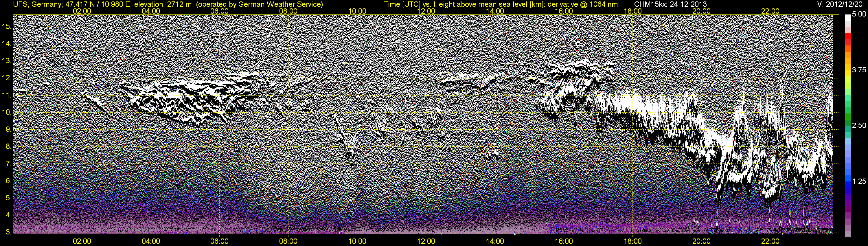The width and height of the screenshot is (868, 246).
Task: Click the 12:00 label on the top time axis
Action: (x=426, y=11)
